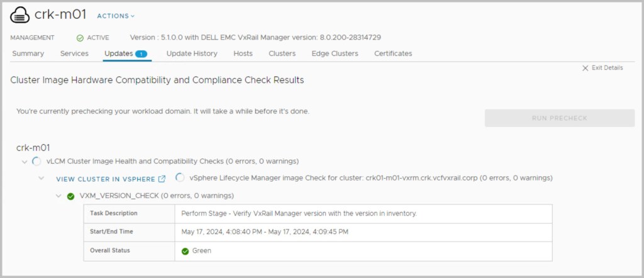Switch to the Summary tab
The image size is (644, 278).
click(x=28, y=53)
